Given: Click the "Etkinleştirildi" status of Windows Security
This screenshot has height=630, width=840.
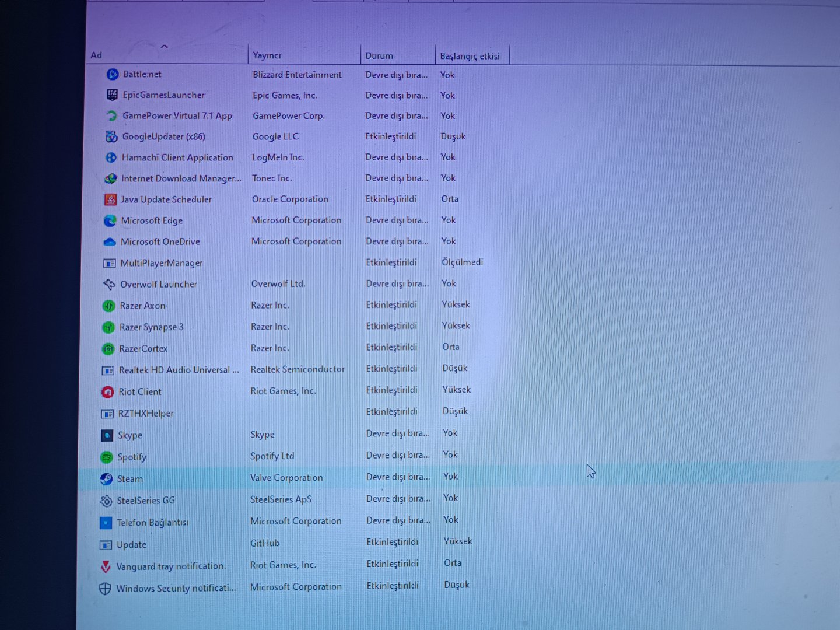Looking at the screenshot, I should coord(393,586).
